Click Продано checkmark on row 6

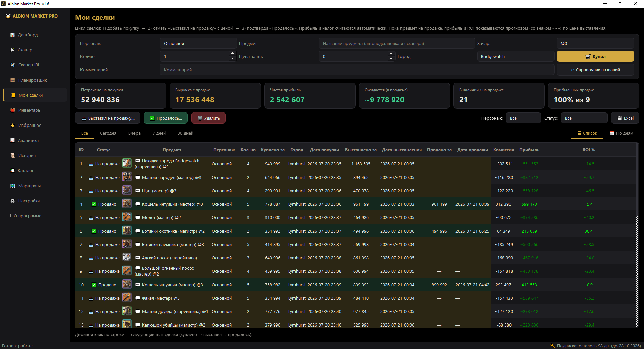94,231
